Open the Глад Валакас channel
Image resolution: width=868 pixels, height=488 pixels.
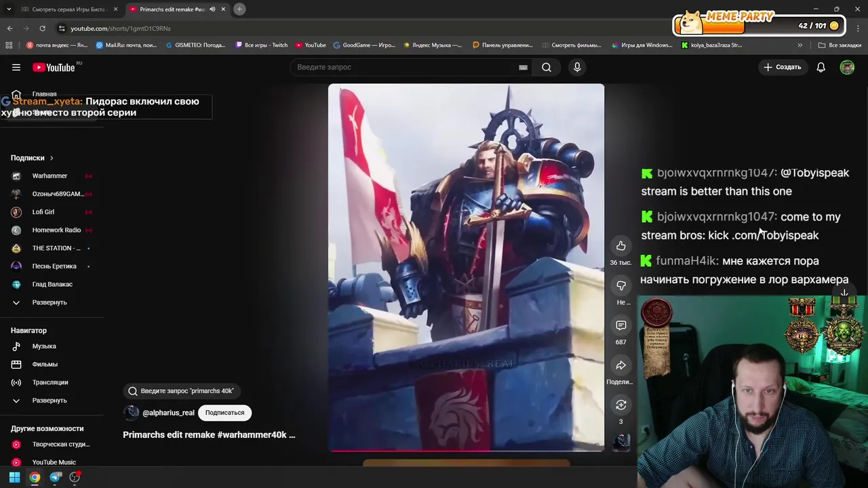[x=52, y=285]
